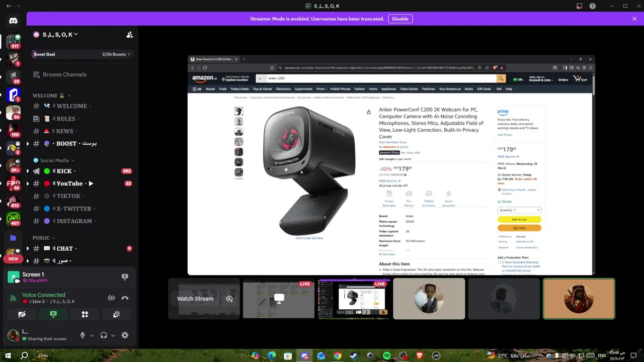644x362 pixels.
Task: Open headphone output options chevron
Action: tap(113, 335)
